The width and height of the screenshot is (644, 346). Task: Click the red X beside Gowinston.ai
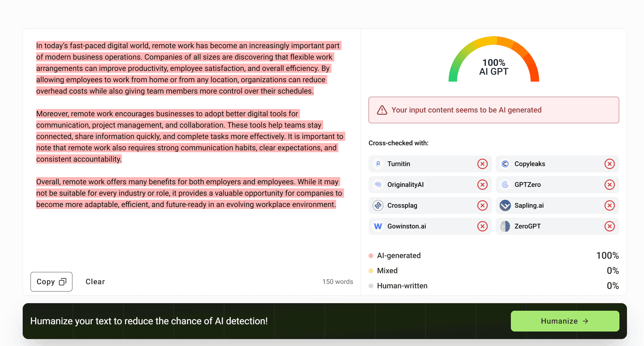pos(483,226)
